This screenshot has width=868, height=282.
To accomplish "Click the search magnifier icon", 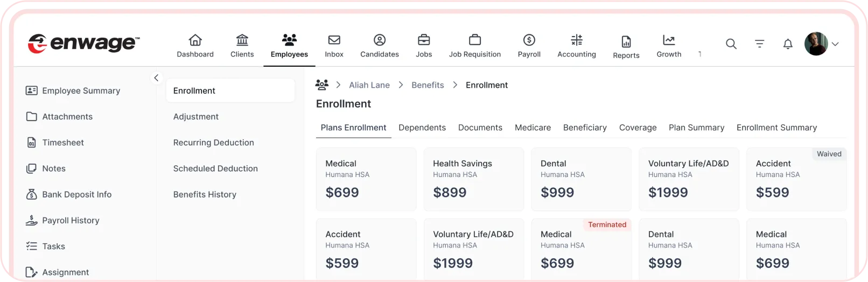I will [x=731, y=44].
